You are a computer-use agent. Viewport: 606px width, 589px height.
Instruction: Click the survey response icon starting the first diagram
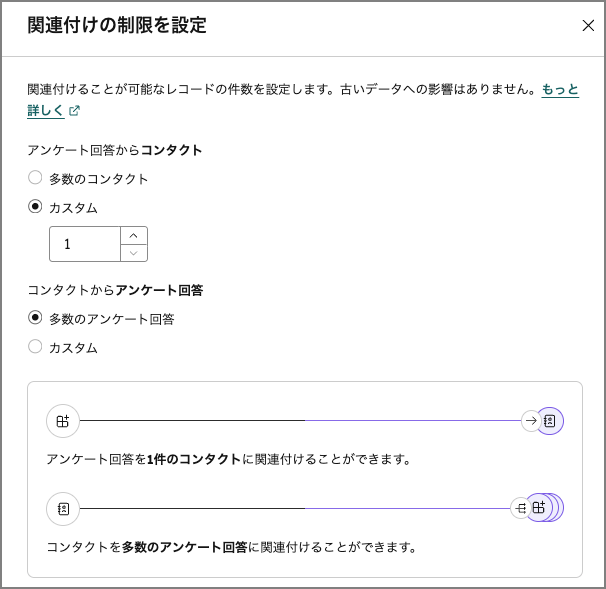(63, 421)
